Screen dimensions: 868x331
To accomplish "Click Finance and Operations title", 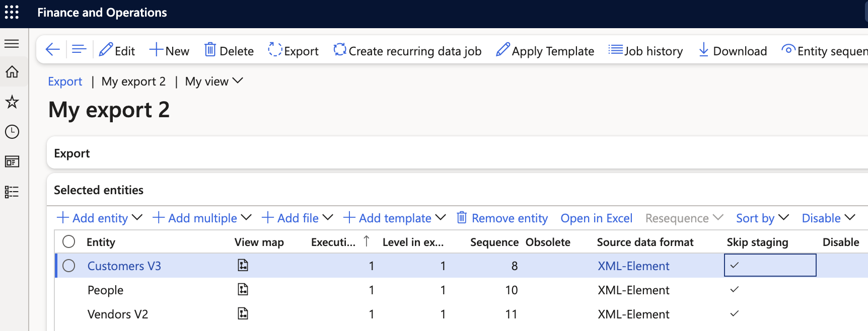I will coord(102,13).
